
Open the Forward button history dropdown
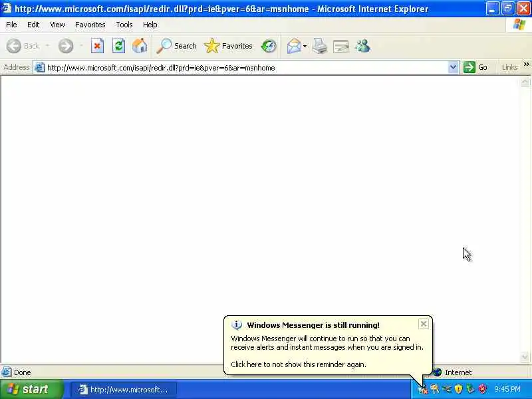tap(81, 46)
